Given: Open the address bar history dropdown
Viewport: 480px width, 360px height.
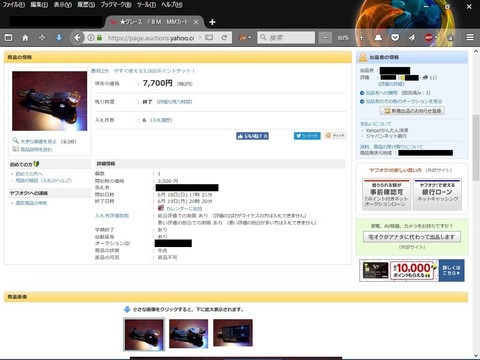Looking at the screenshot, I should (x=200, y=38).
